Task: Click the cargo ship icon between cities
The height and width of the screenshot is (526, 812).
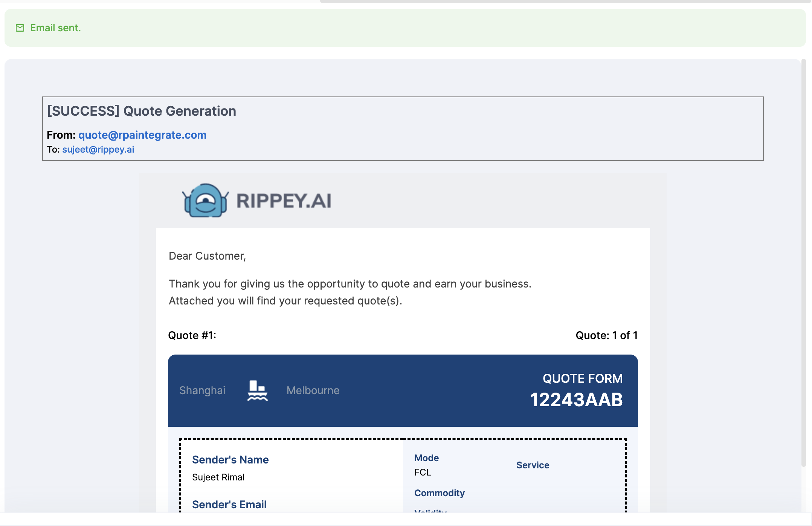Action: pyautogui.click(x=257, y=390)
